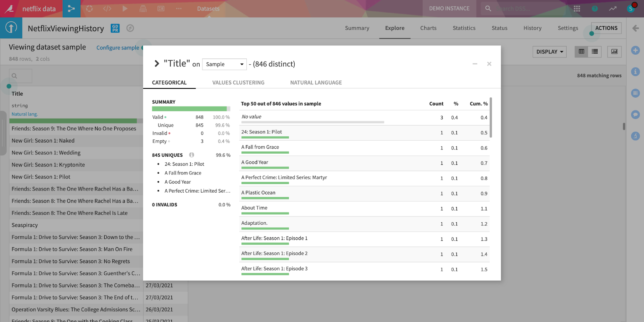Open the Flow icon in top navigation

coord(71,8)
